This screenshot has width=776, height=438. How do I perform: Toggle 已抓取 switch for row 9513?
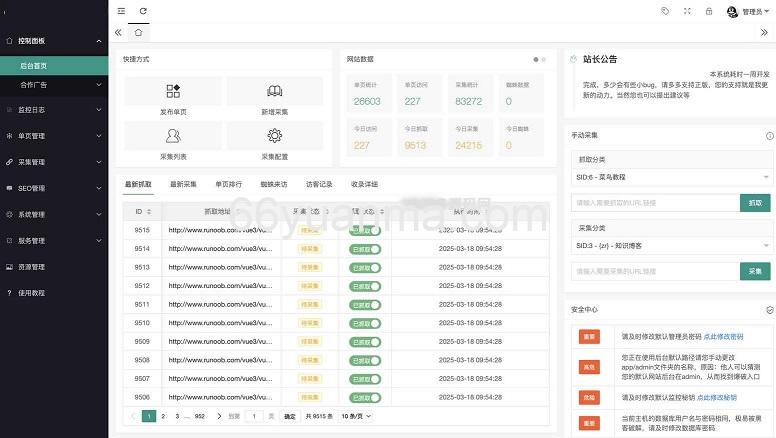[365, 268]
